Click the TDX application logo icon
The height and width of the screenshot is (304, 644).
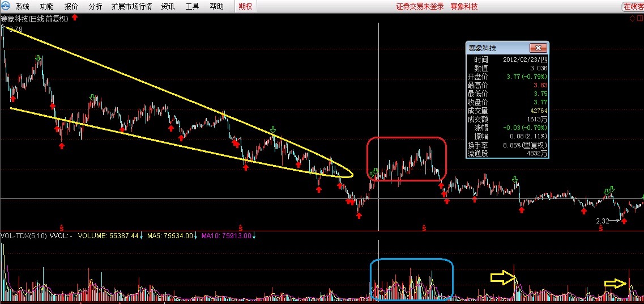(6, 6)
